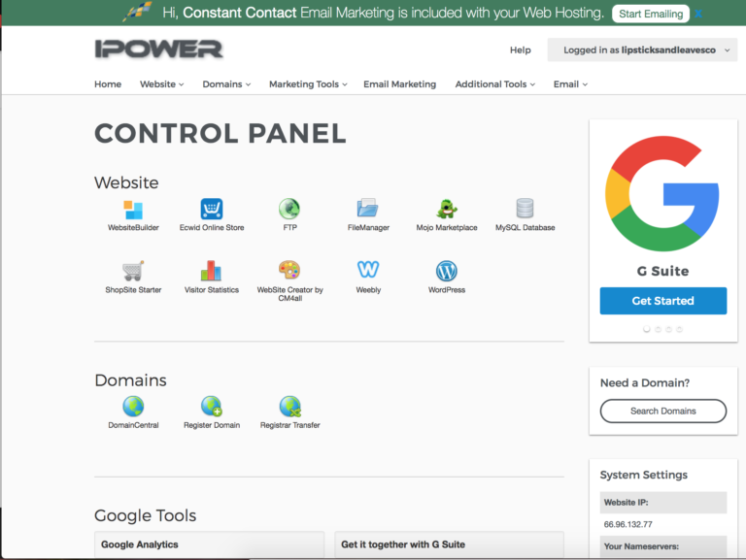Open the DomainCentral globe icon
Viewport: 746px width, 560px height.
click(x=133, y=407)
